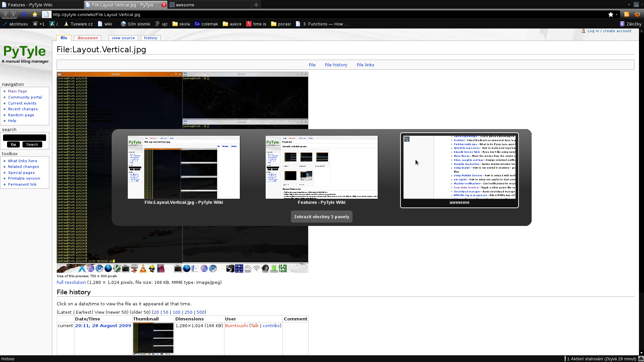644x362 pixels.
Task: Open a new tab with the plus button
Action: pos(256,5)
